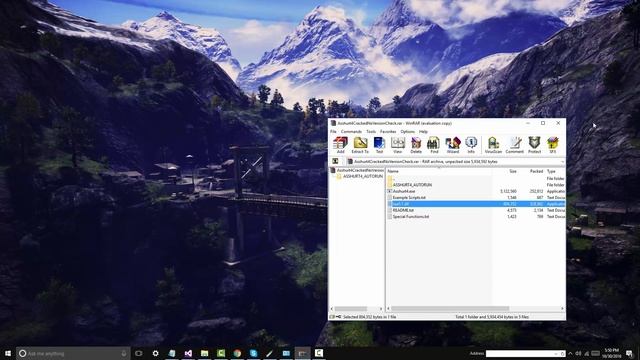Go up one level using the arrow icon
Image resolution: width=640 pixels, height=360 pixels.
coord(335,162)
